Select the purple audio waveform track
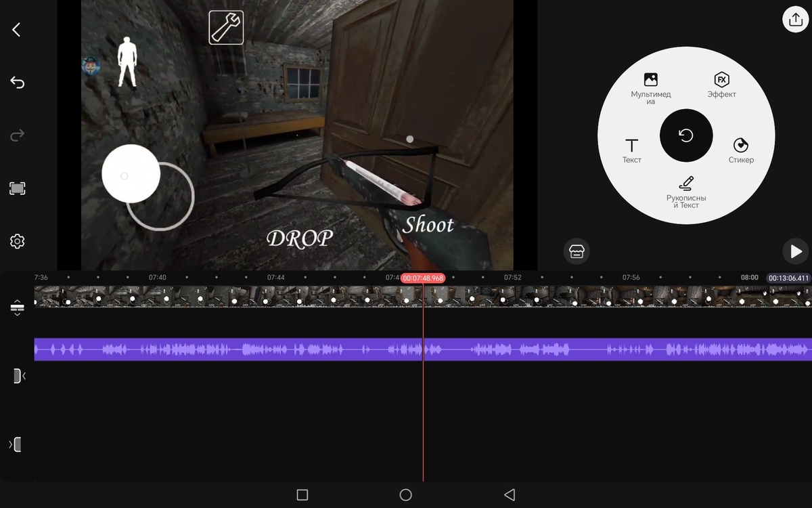The width and height of the screenshot is (812, 508). pyautogui.click(x=423, y=350)
